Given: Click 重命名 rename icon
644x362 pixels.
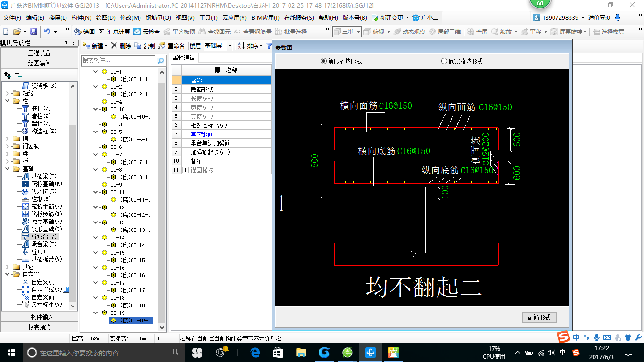Looking at the screenshot, I should (x=172, y=46).
